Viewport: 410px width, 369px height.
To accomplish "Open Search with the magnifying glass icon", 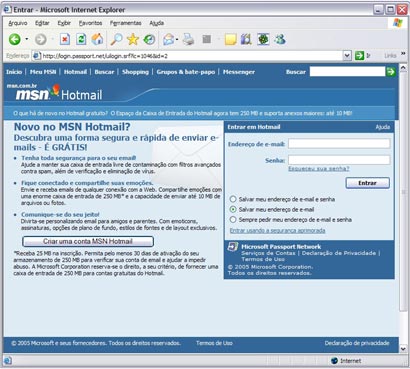I will click(116, 39).
